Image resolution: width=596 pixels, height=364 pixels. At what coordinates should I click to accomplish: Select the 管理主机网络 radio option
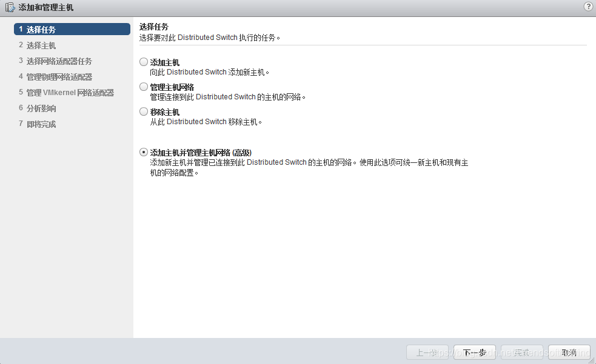[x=144, y=87]
